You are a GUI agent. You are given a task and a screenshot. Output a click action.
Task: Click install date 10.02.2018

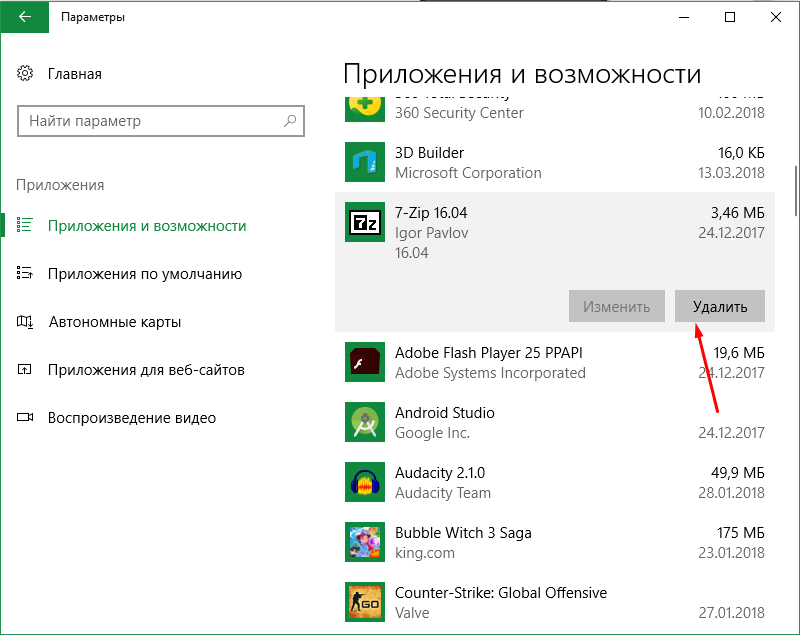(x=731, y=113)
